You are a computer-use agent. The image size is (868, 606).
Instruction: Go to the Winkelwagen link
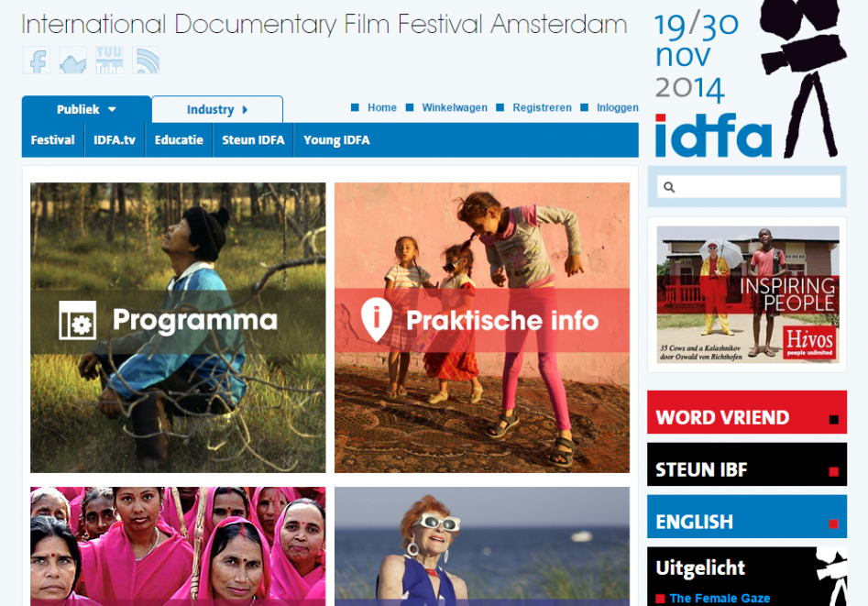[455, 107]
